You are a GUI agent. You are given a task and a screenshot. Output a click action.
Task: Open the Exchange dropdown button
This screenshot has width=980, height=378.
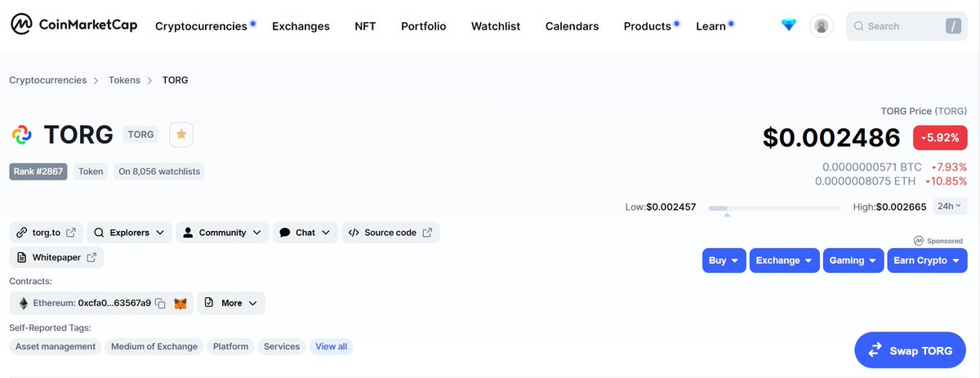pos(785,260)
